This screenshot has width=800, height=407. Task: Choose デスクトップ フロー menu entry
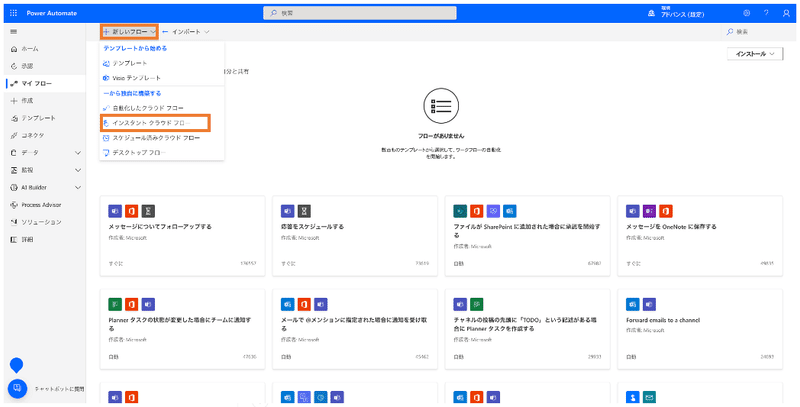pos(162,153)
